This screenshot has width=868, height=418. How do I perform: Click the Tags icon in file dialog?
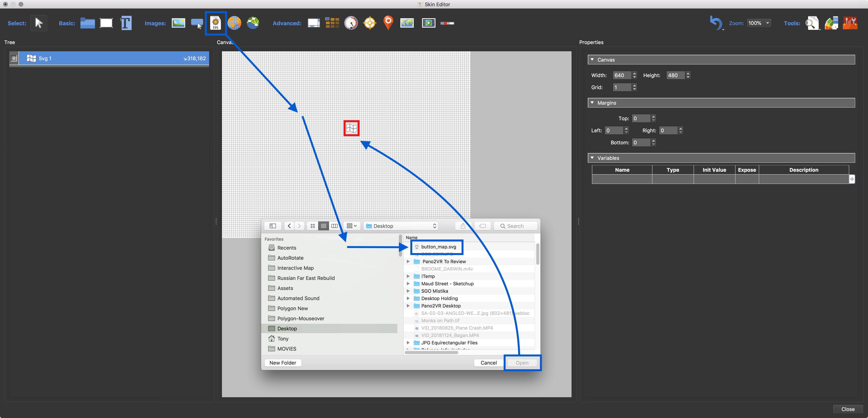tap(483, 226)
